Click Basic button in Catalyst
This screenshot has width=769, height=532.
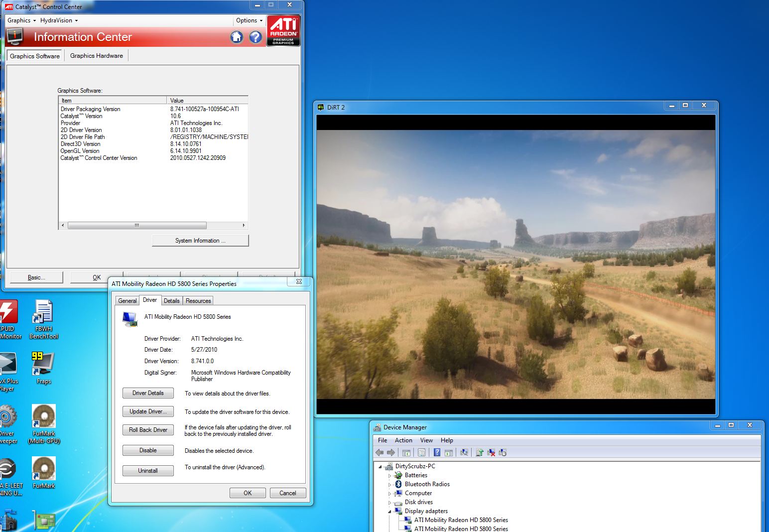36,277
